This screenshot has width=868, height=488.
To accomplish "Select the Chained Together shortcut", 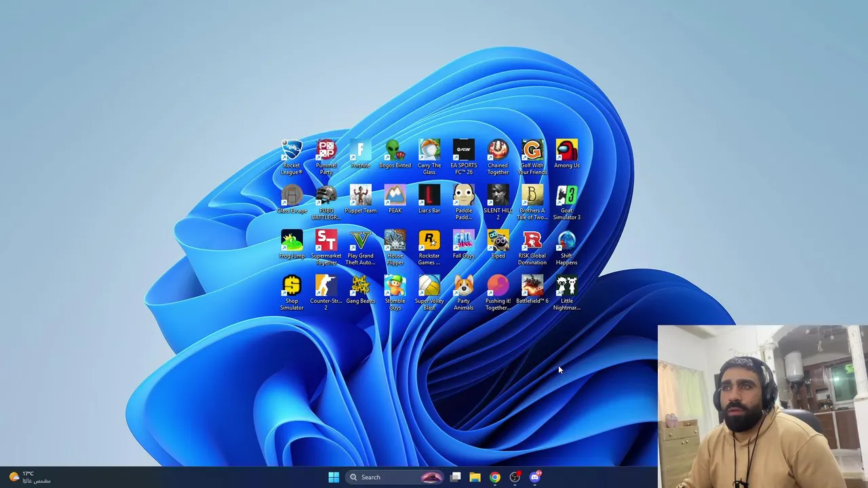I will pos(498,157).
